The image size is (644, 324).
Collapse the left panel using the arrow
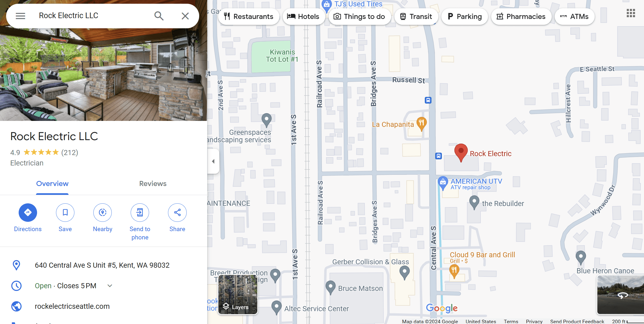(x=213, y=161)
